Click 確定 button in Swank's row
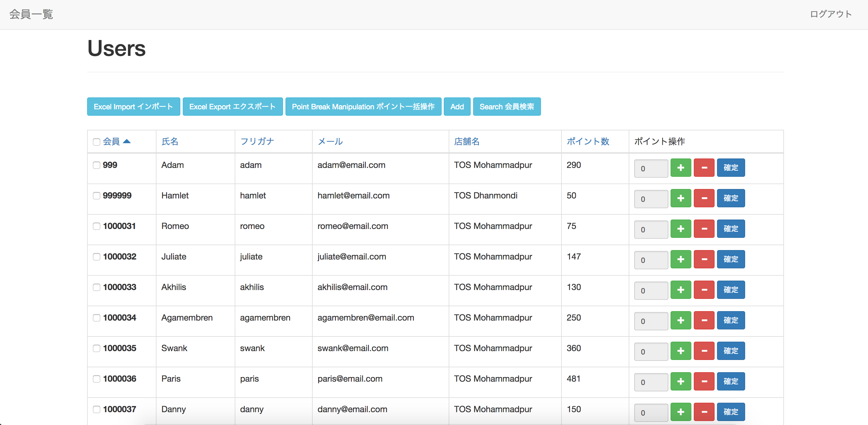The width and height of the screenshot is (868, 425). (x=731, y=351)
